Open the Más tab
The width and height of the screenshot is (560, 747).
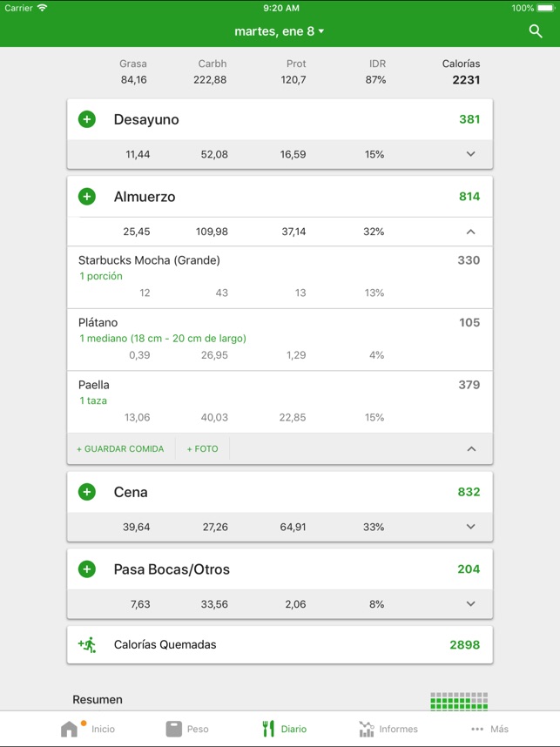[489, 729]
